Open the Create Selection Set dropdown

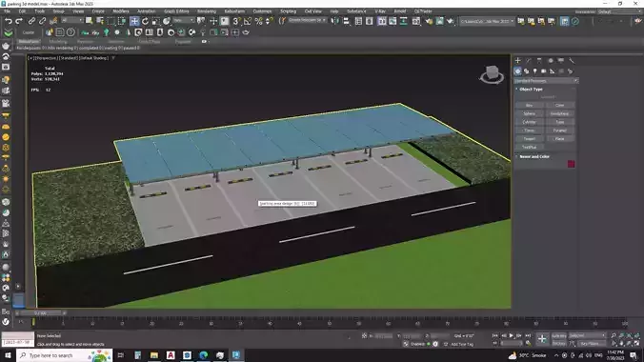click(x=308, y=20)
